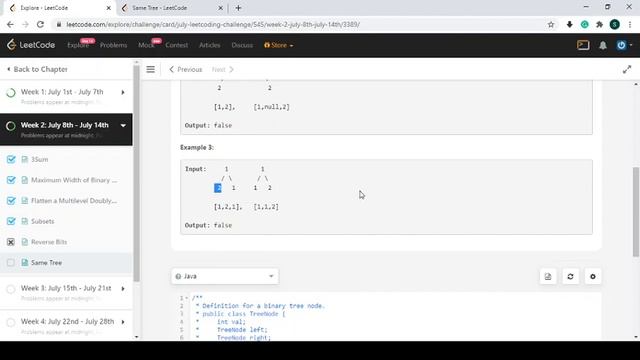Expand Week 1: July 1st - July 7th

coord(123,92)
